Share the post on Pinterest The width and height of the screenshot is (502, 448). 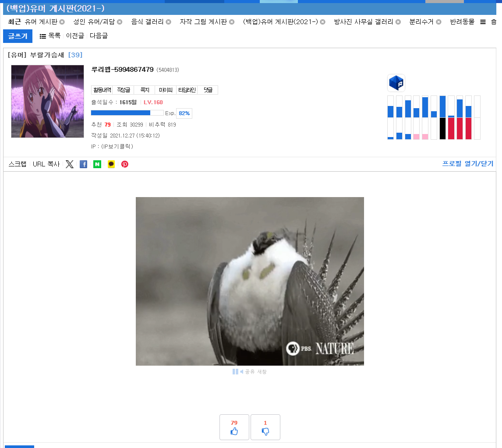coord(125,164)
